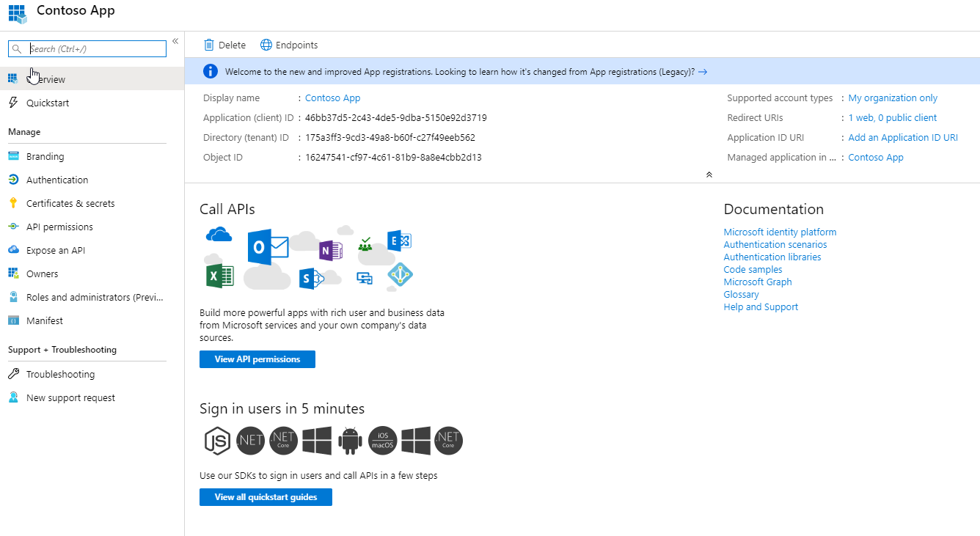Image resolution: width=980 pixels, height=536 pixels.
Task: Click the Object ID value
Action: (x=393, y=157)
